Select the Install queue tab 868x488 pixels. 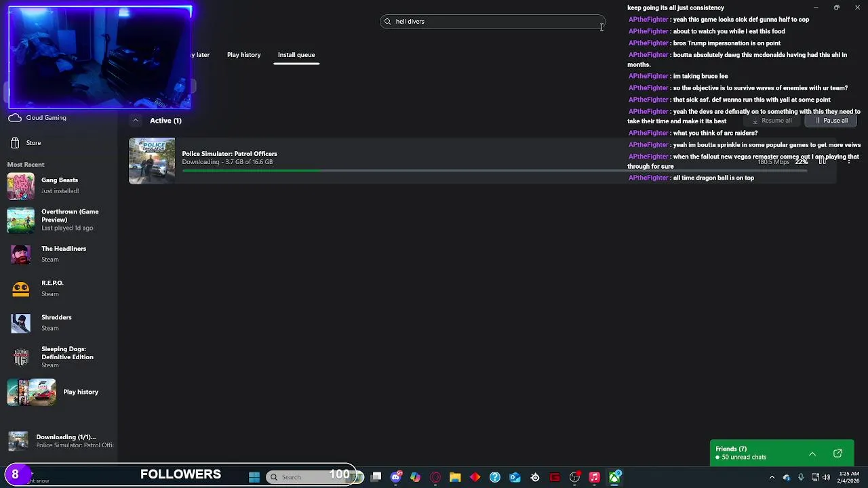tap(296, 55)
